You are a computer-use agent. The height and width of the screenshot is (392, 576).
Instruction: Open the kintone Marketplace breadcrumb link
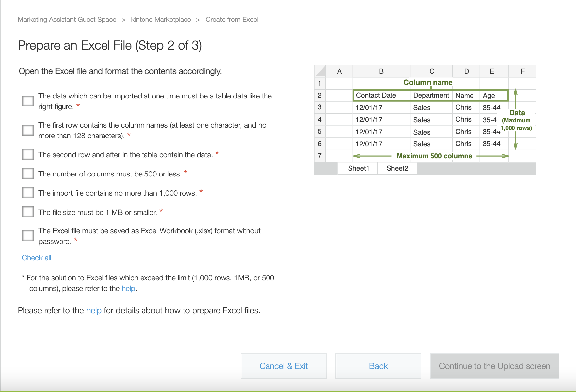click(x=160, y=19)
